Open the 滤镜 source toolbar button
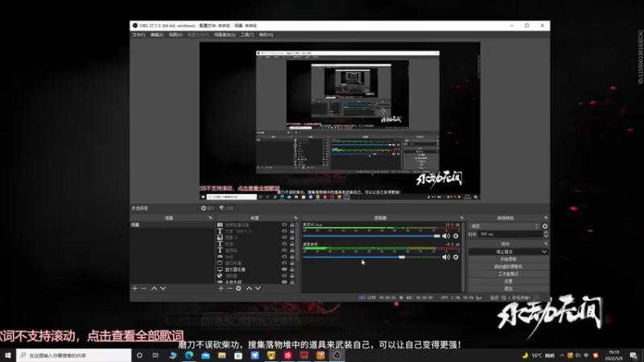 point(227,208)
